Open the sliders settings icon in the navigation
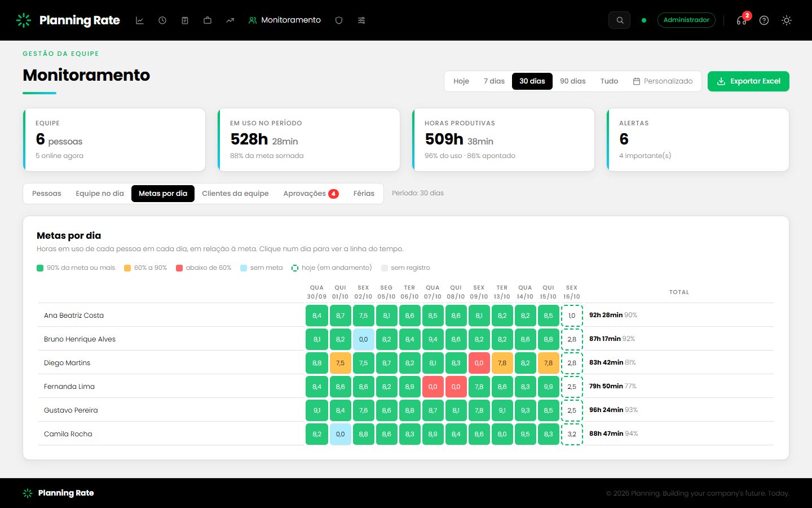812x508 pixels. coord(361,20)
